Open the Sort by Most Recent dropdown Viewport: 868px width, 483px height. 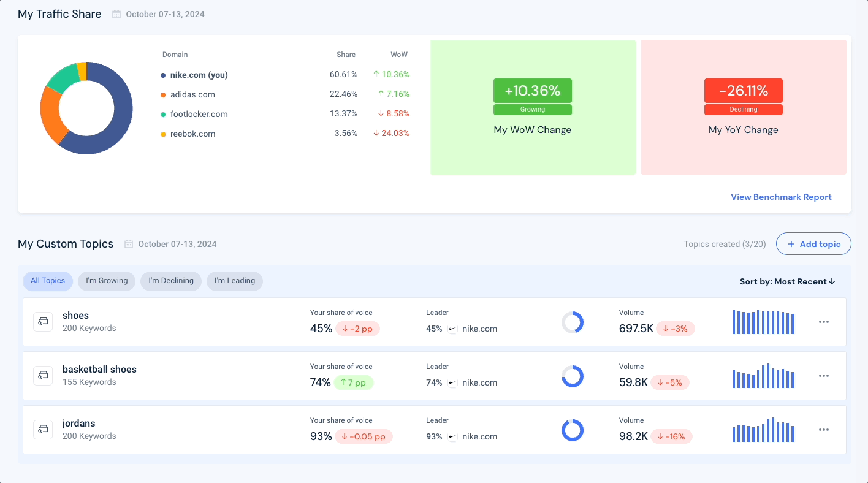(788, 281)
